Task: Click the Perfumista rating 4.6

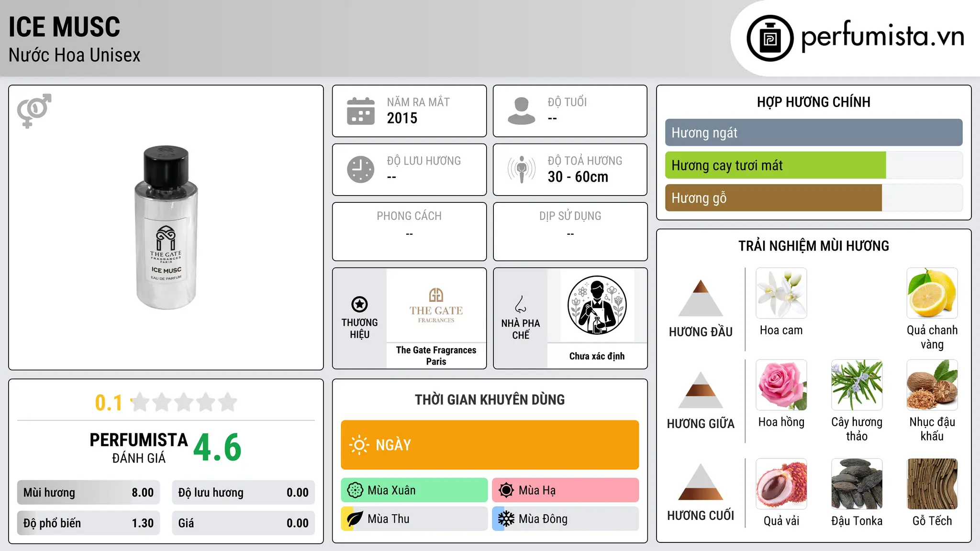Action: 218,447
